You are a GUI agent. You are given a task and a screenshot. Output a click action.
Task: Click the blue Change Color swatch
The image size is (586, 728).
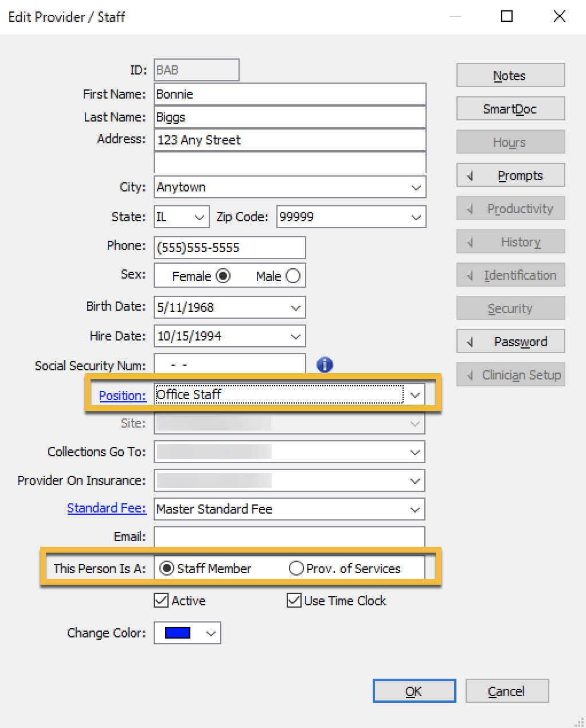point(178,633)
